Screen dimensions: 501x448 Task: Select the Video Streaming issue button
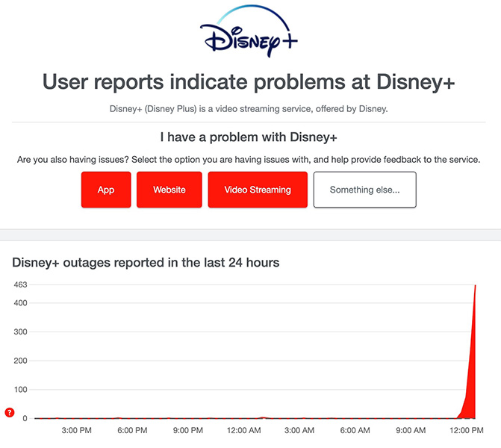(x=258, y=190)
